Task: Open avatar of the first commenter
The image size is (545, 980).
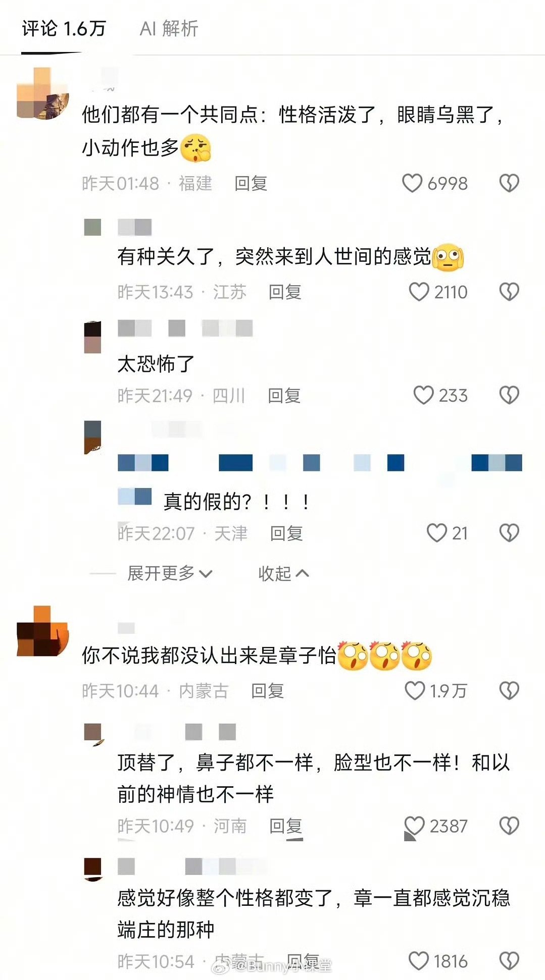Action: coord(42,93)
